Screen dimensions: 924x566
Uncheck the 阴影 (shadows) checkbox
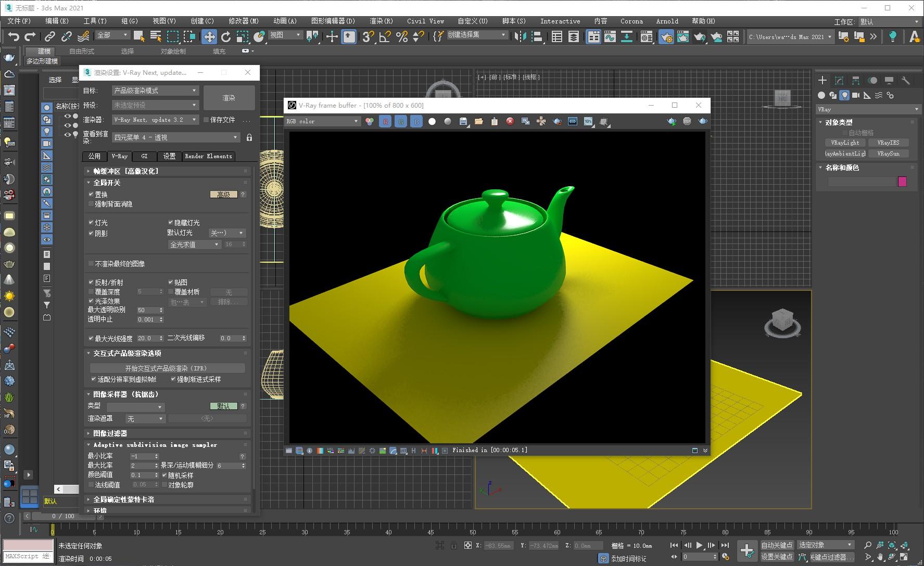coord(92,234)
